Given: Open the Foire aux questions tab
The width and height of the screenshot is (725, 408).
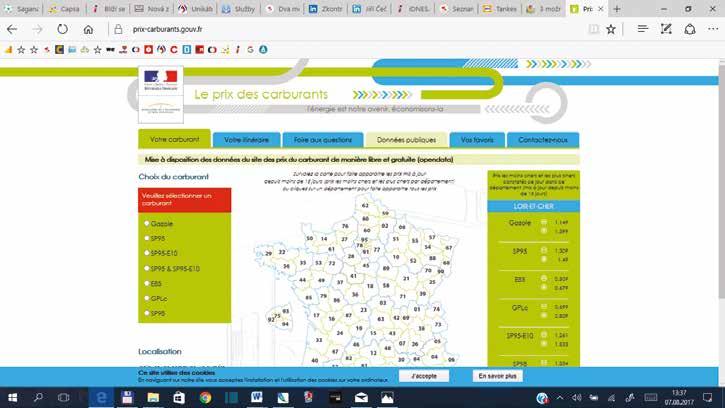Looking at the screenshot, I should (x=323, y=140).
